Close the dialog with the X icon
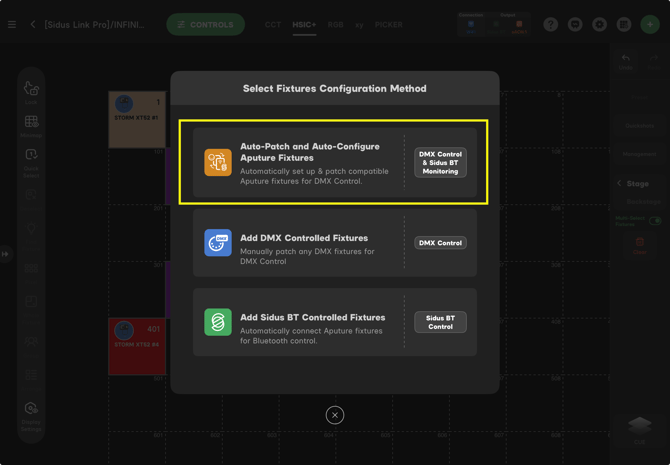The height and width of the screenshot is (465, 670). [335, 415]
